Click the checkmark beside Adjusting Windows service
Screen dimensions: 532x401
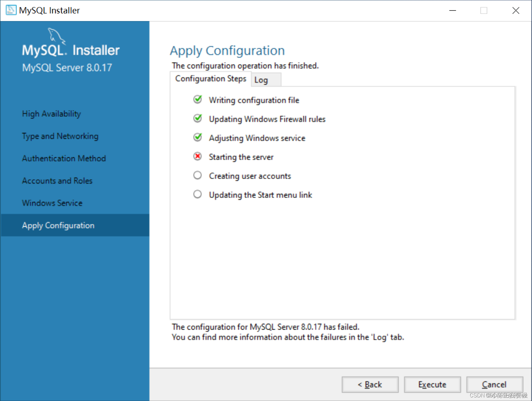(x=198, y=137)
